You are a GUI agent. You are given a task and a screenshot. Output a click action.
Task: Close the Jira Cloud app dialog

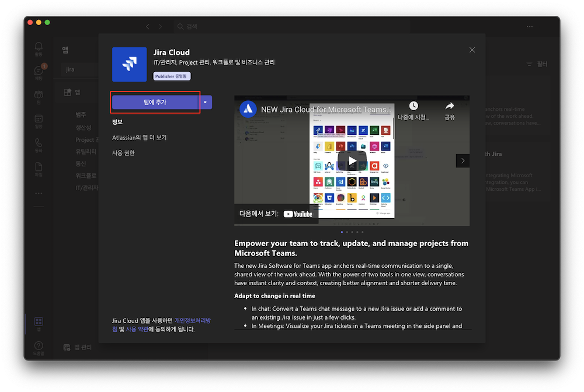(x=472, y=50)
